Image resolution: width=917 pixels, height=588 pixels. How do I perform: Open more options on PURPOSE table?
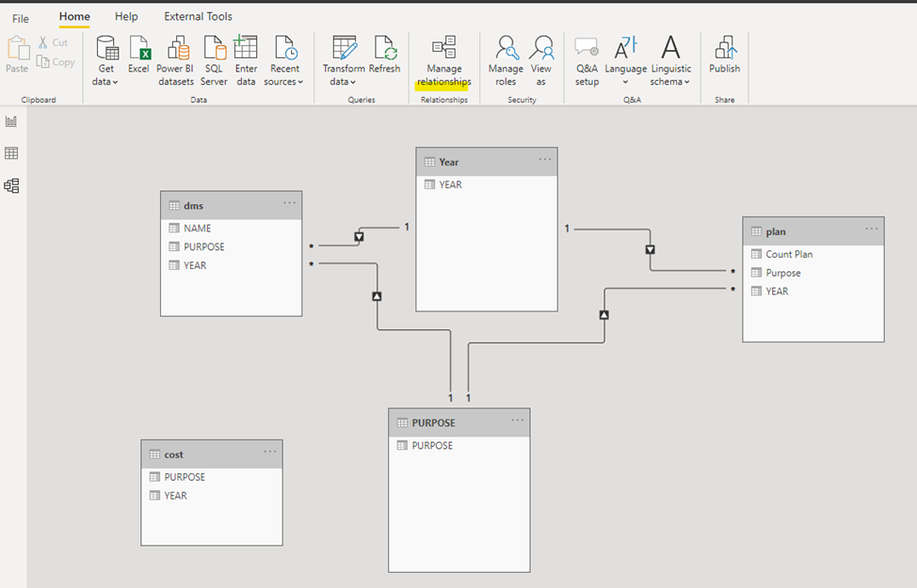tap(518, 421)
